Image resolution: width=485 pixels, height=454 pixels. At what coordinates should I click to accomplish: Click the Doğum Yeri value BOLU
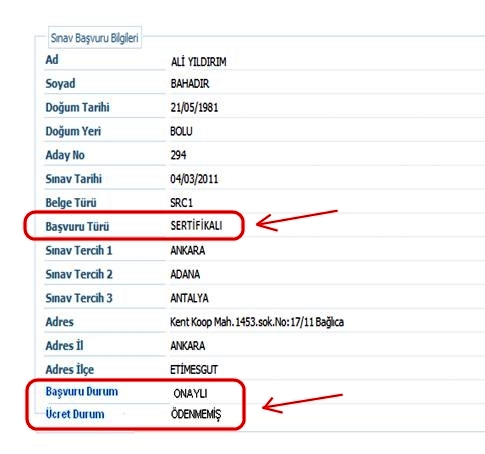181,131
